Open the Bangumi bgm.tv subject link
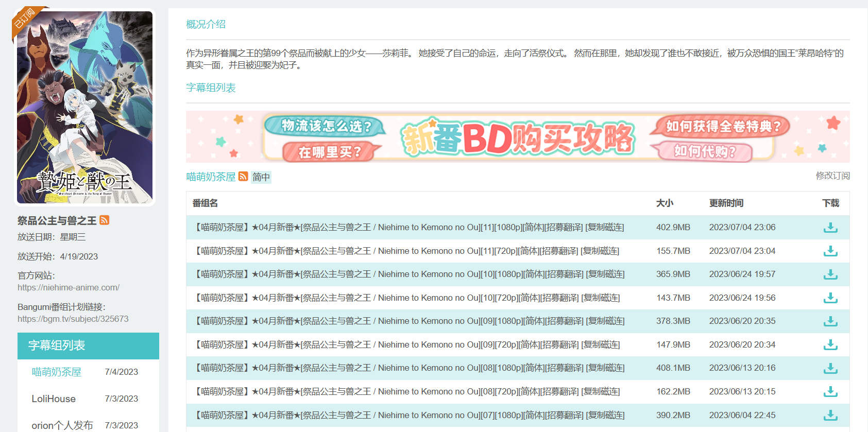 coord(73,319)
